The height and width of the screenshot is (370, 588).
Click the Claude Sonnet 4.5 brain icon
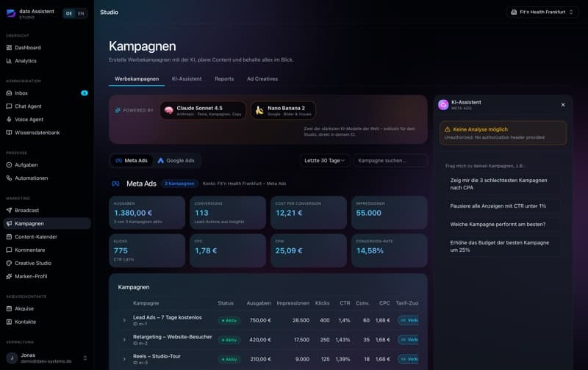point(169,110)
